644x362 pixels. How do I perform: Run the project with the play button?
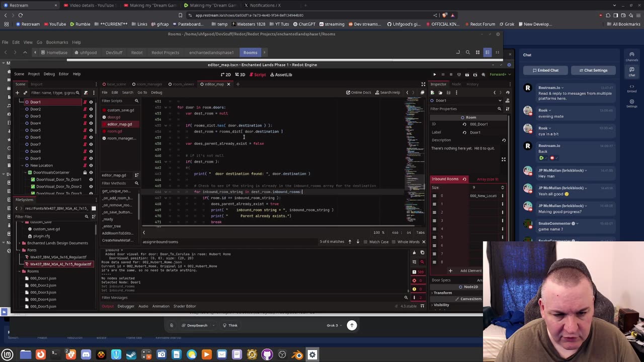(435, 74)
